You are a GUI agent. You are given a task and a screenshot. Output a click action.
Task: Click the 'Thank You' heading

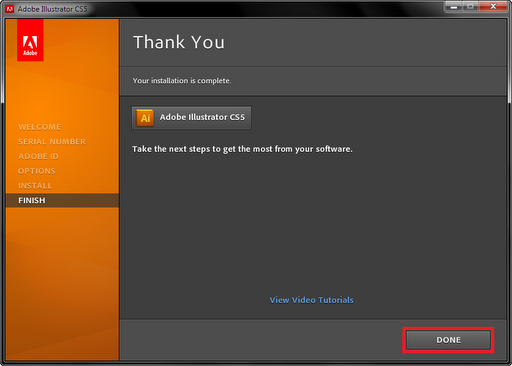coord(179,42)
